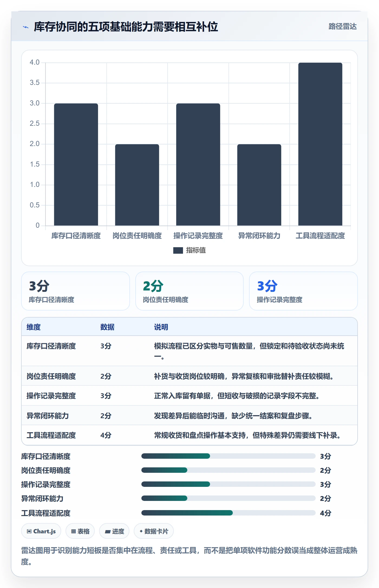The width and height of the screenshot is (379, 588).
Task: Click the 指标值 legend label
Action: [196, 250]
